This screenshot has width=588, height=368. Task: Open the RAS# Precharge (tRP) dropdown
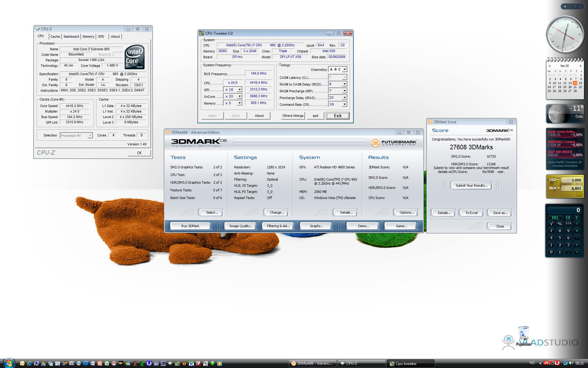[x=345, y=91]
